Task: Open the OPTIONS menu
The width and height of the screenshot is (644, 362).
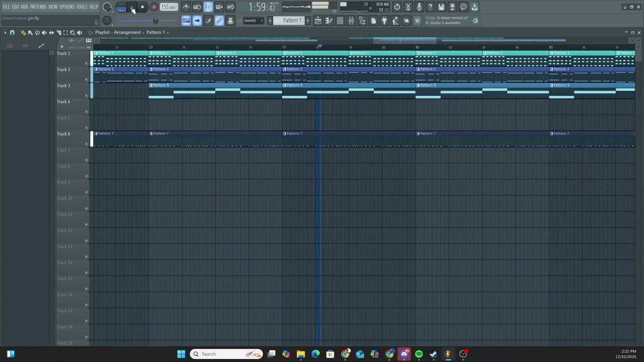Action: [x=67, y=7]
